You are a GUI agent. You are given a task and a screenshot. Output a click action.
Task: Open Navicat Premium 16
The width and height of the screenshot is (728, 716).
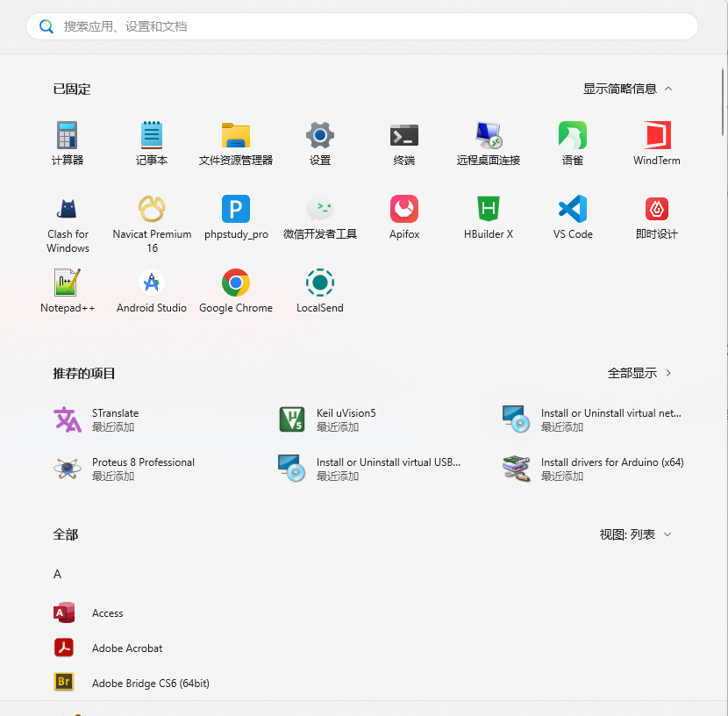click(151, 218)
